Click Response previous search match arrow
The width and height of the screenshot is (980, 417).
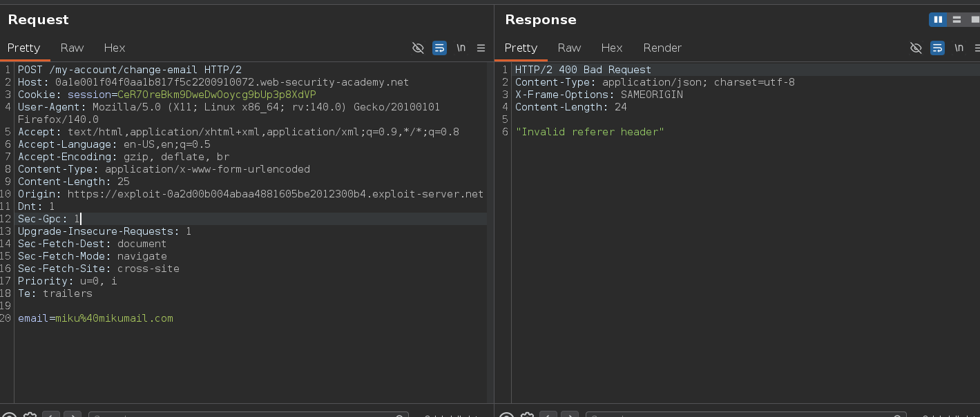548,415
